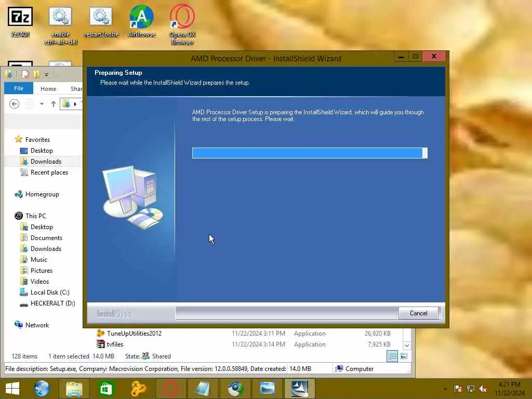The width and height of the screenshot is (532, 399).
Task: Open Downloads under This PC
Action: coord(46,249)
